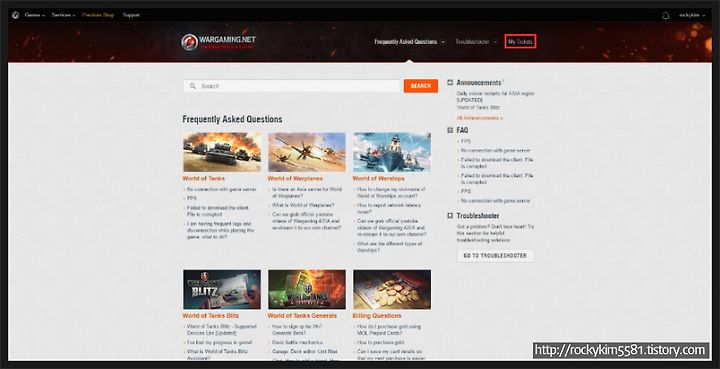This screenshot has width=720, height=369.
Task: Open Asia server for World of Warplanes question
Action: [x=307, y=192]
